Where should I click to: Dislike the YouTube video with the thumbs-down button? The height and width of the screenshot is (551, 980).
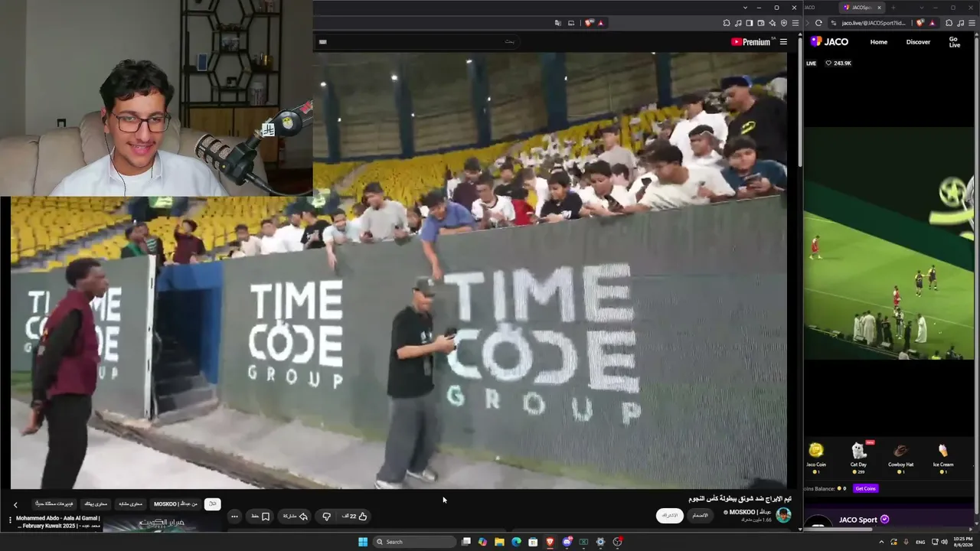click(327, 517)
